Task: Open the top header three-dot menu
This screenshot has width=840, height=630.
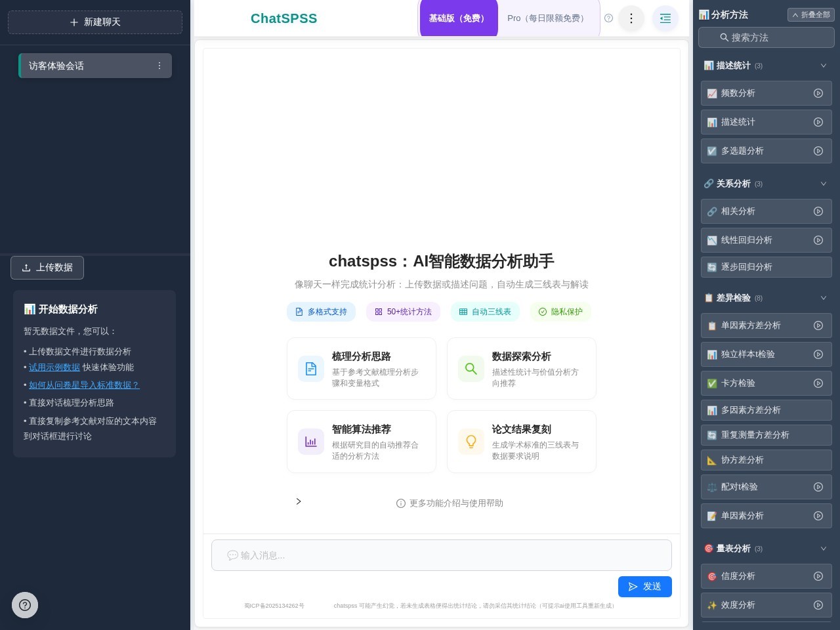Action: (631, 18)
